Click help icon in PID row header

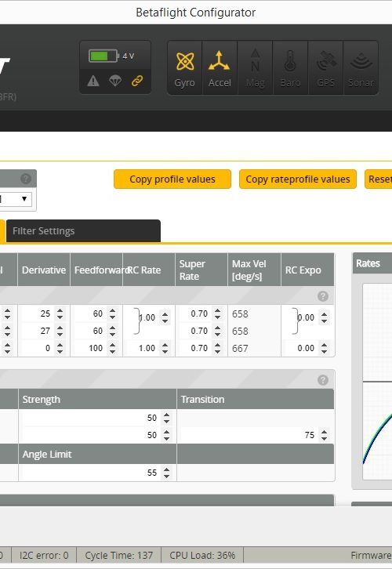tap(323, 296)
